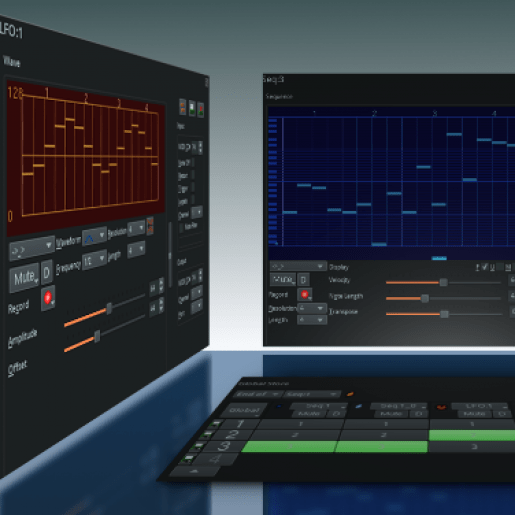
Task: Click the green storage icon beside row 3
Action: pyautogui.click(x=199, y=446)
